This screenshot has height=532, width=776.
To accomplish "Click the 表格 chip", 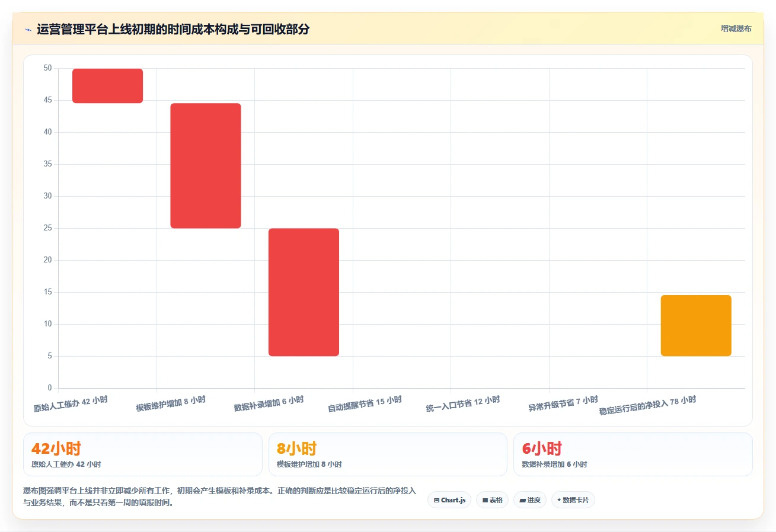I will tap(492, 500).
